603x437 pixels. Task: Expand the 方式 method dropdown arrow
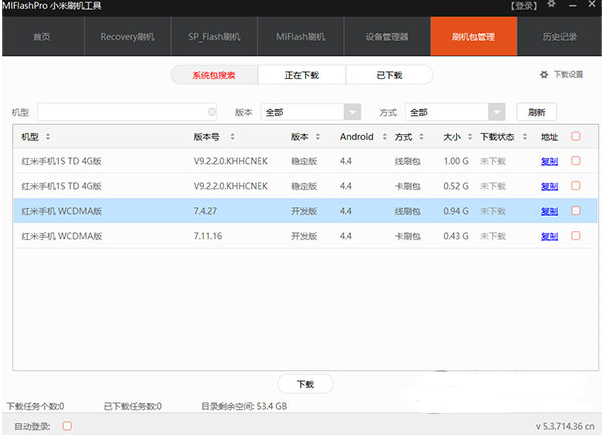coord(496,112)
